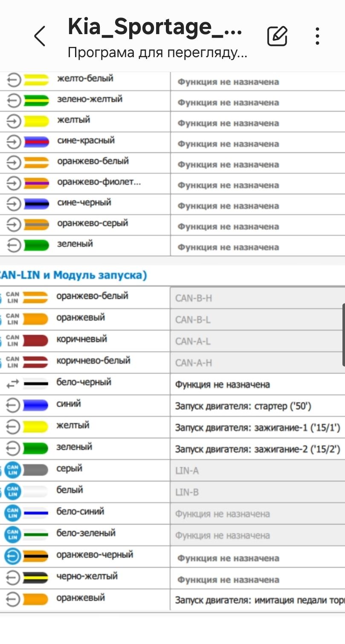Screen dimensions: 345x644
Task: Click the wire label 'коричнево-белый'
Action: (x=93, y=360)
